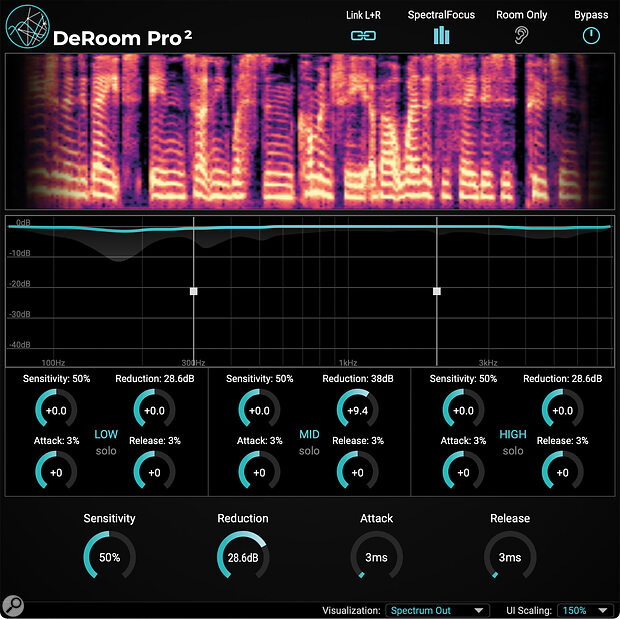The width and height of the screenshot is (620, 619).
Task: Click the HIGH 'Sensitivity: 50%' readout
Action: [463, 379]
